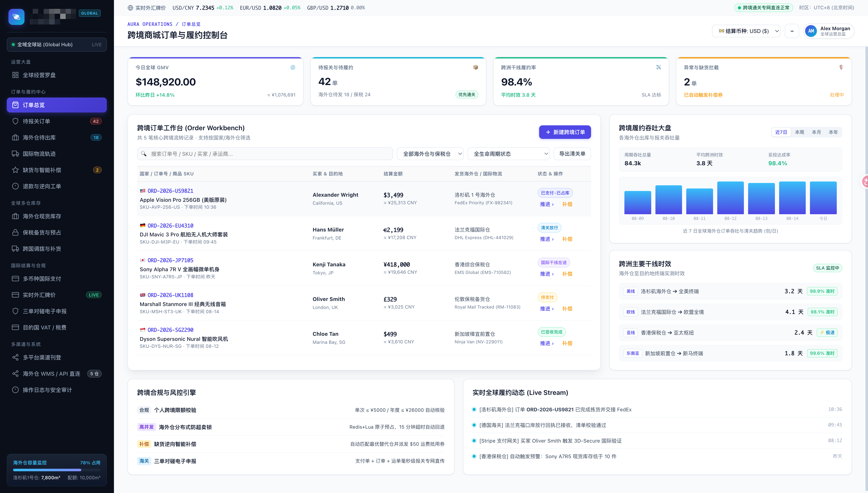Click the pink floating icon at right edge
Viewport: 868px width, 493px height.
tap(865, 181)
